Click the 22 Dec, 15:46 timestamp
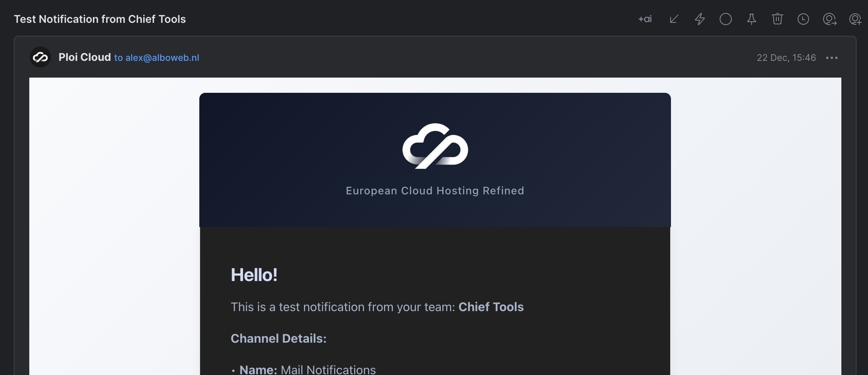The image size is (868, 375). tap(786, 58)
